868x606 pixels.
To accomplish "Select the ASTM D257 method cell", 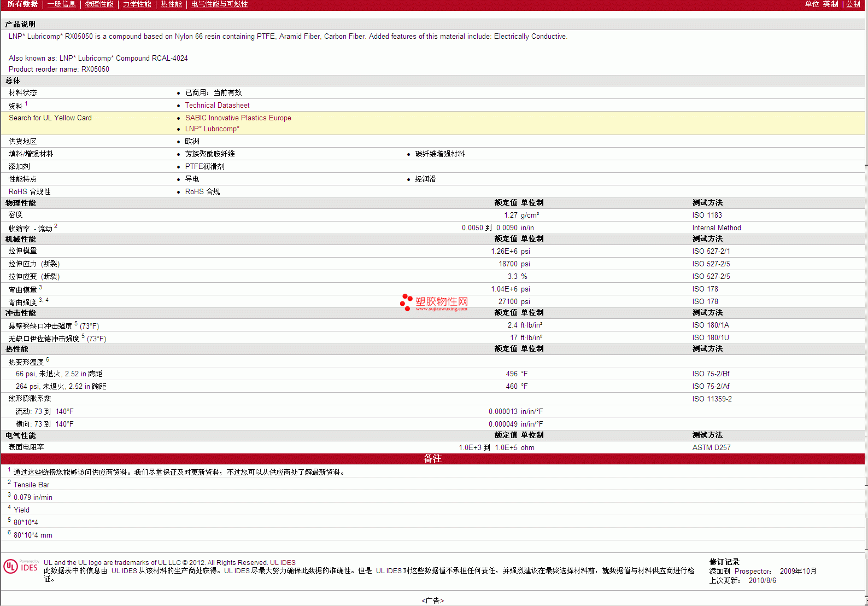I will (x=711, y=448).
